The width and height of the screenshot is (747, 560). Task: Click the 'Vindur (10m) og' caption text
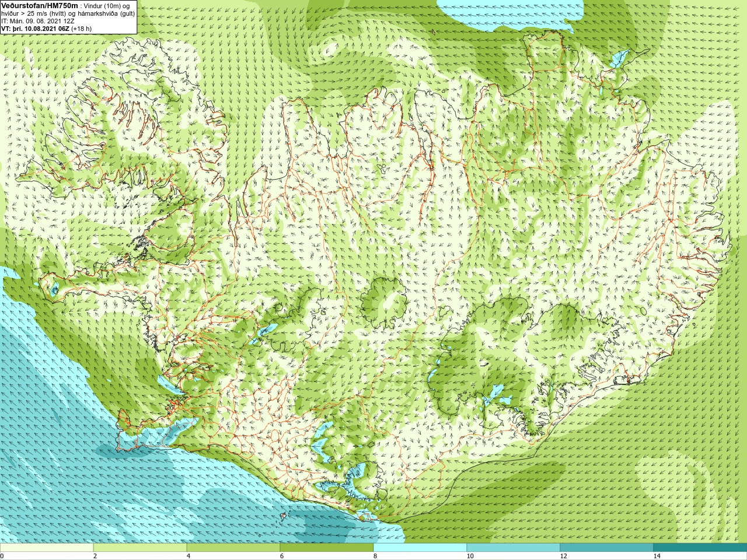coord(107,6)
